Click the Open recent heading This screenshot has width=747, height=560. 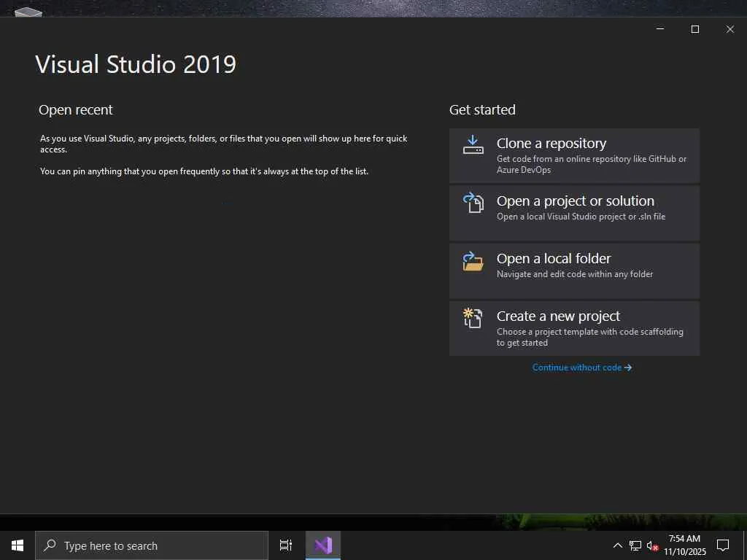(76, 110)
